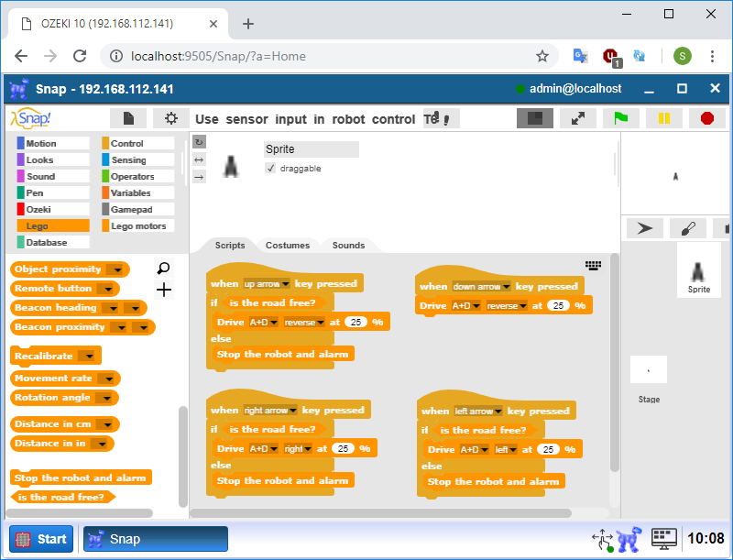
Task: Click the 'Stop the robot and alarm' palette block
Action: [x=81, y=478]
